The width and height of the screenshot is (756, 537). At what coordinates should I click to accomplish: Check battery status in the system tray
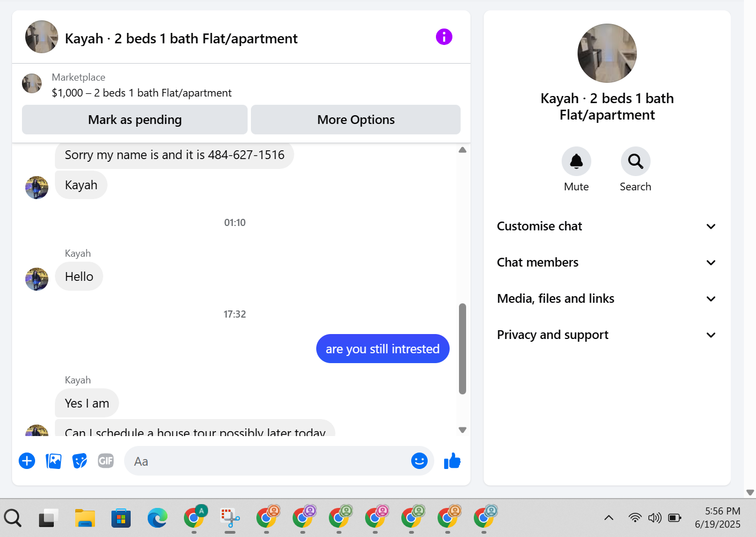(x=675, y=517)
